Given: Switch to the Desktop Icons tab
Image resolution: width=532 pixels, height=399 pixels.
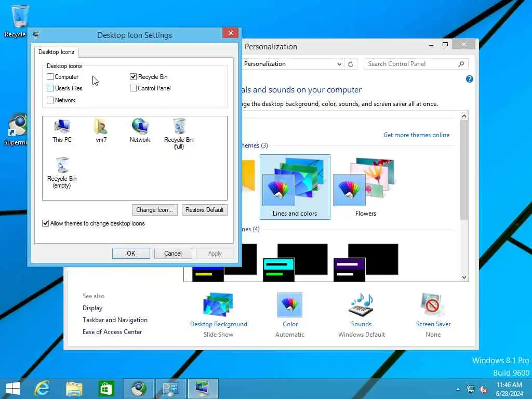Looking at the screenshot, I should [56, 52].
